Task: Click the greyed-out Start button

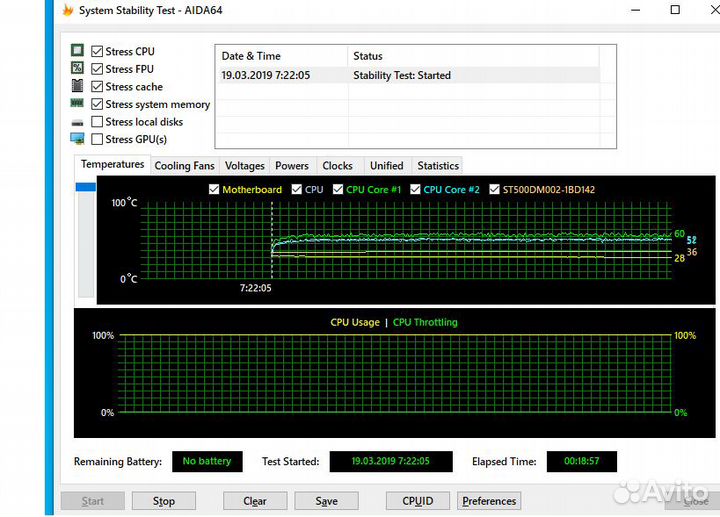Action: (x=93, y=501)
